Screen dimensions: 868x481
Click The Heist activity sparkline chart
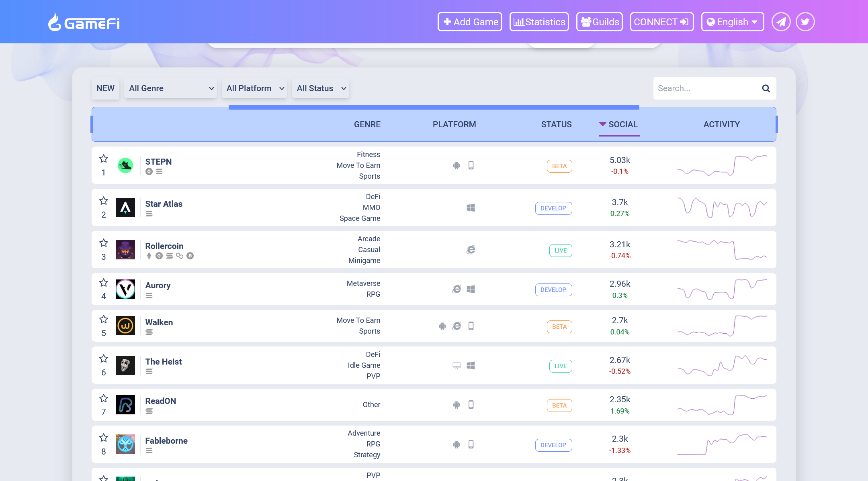tap(722, 365)
